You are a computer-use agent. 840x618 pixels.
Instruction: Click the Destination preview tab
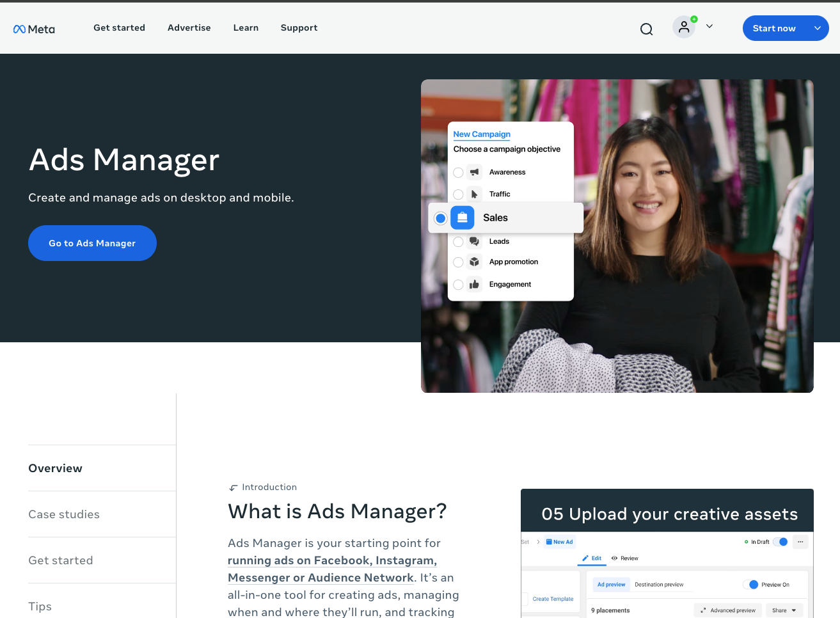pyautogui.click(x=659, y=585)
